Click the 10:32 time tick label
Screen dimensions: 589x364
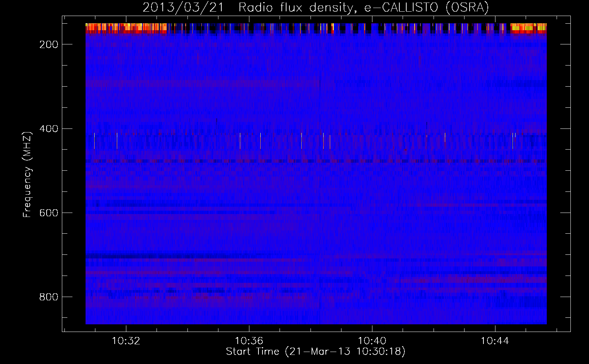[126, 341]
